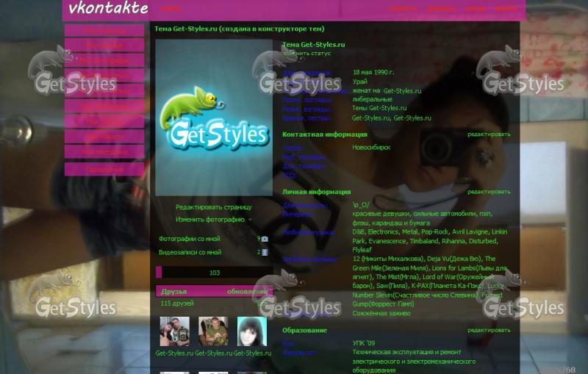Open the 115 друзей link
The image size is (588, 374).
point(177,303)
